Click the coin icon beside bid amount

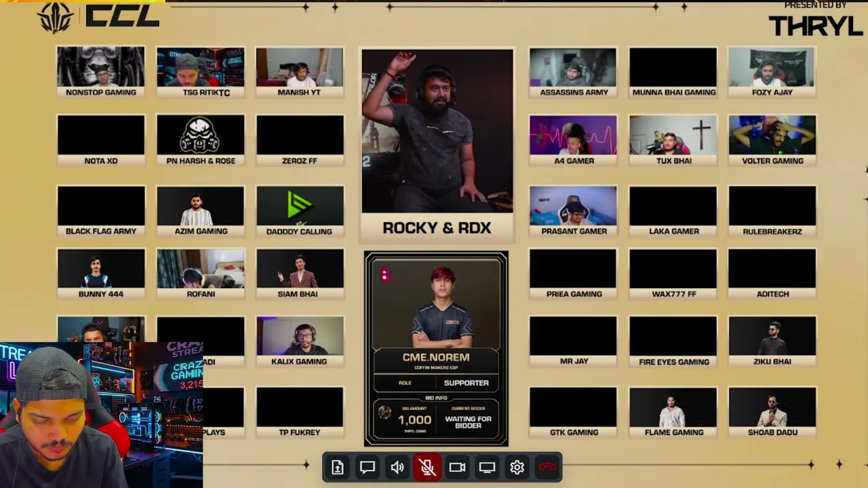click(384, 413)
